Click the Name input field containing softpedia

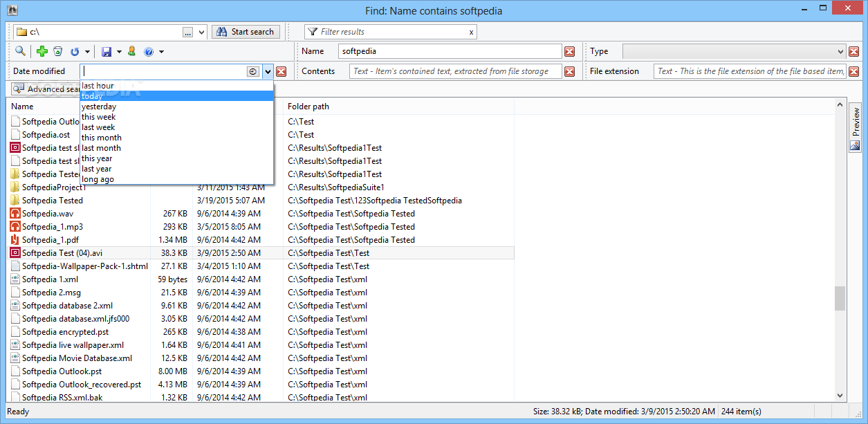click(x=450, y=51)
